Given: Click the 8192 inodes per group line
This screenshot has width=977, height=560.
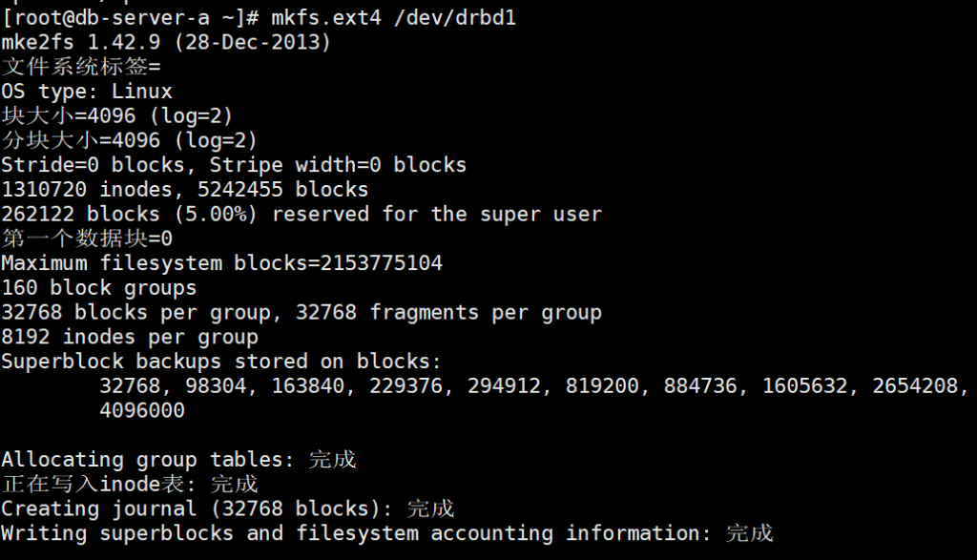Looking at the screenshot, I should pos(130,337).
